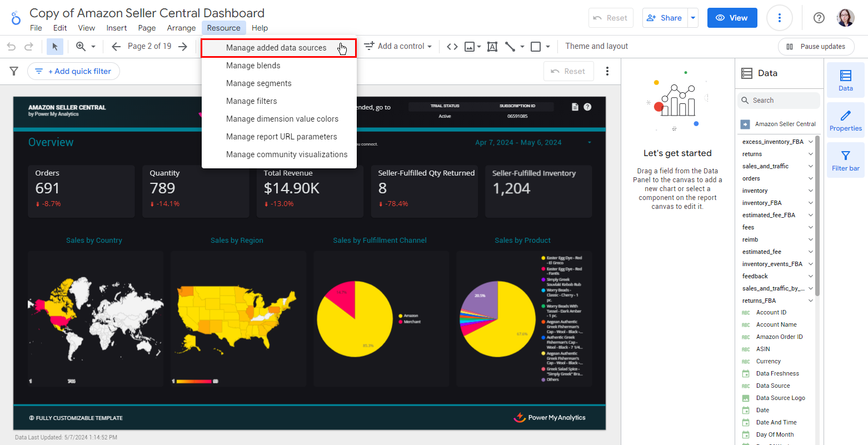Select Manage blends from menu
The image size is (868, 445).
(x=253, y=66)
